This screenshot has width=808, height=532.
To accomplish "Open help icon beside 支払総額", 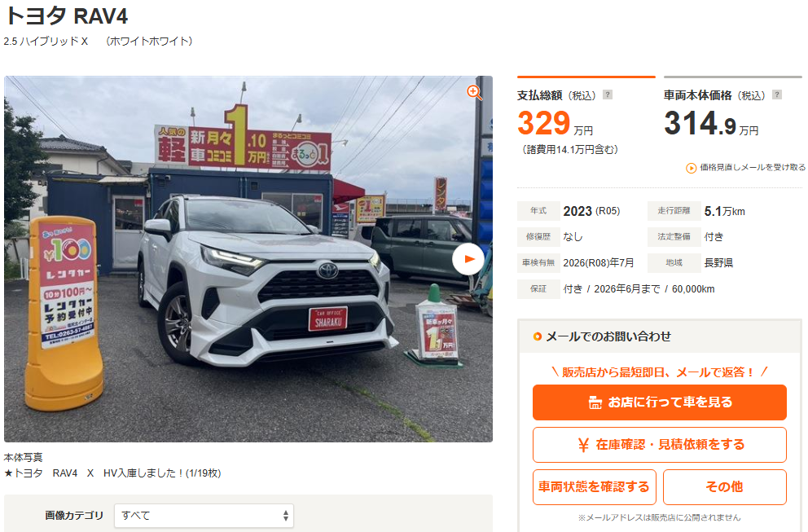I will 608,95.
